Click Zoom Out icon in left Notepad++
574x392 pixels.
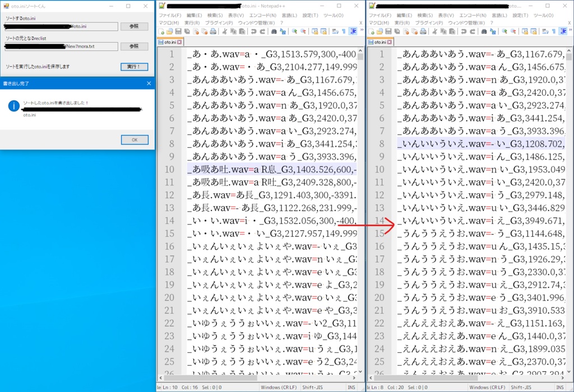pyautogui.click(x=303, y=31)
